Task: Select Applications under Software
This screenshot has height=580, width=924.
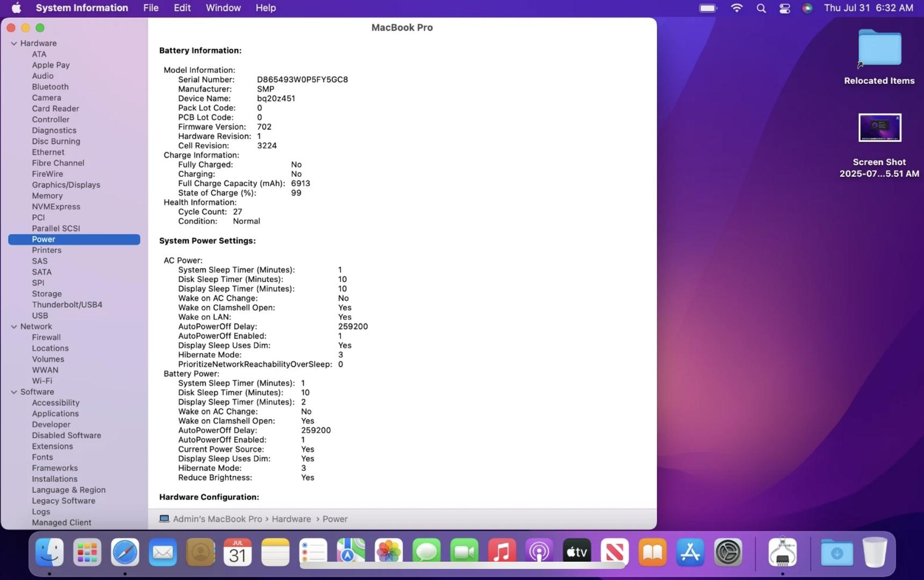Action: click(55, 414)
